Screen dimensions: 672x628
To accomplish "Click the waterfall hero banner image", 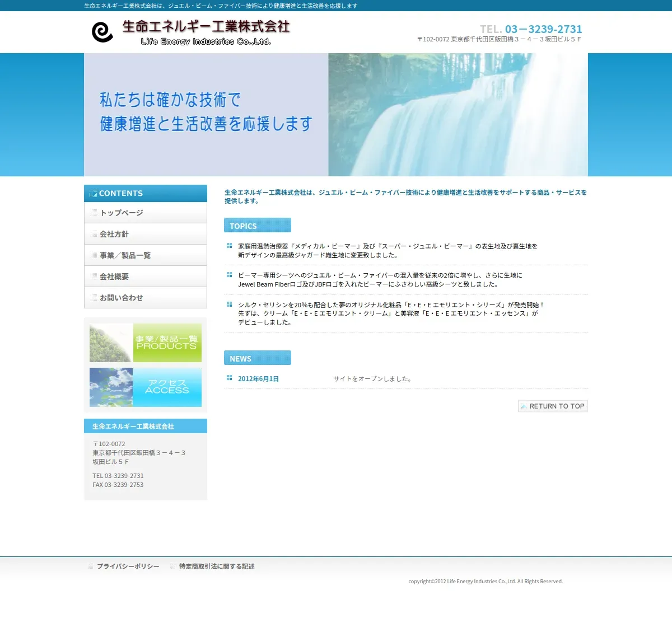I will (x=336, y=115).
